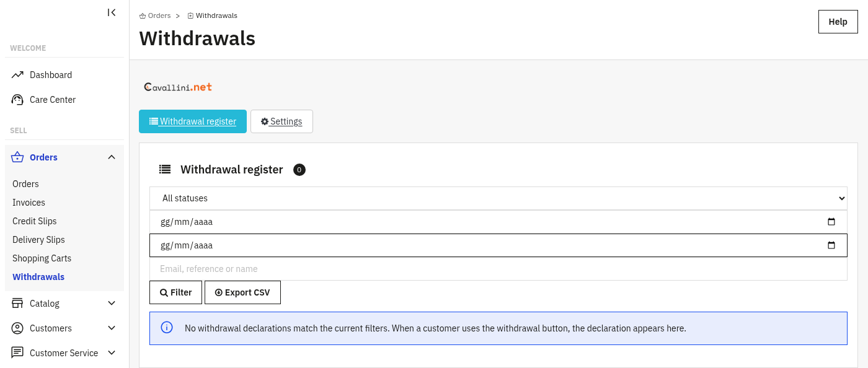Click the list icon beside Withdrawal register heading
Screen dimensions: 868x368
pos(165,169)
